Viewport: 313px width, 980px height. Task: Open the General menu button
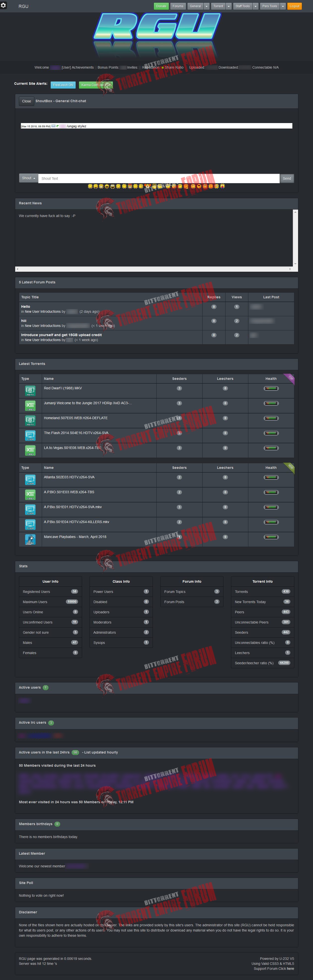195,6
